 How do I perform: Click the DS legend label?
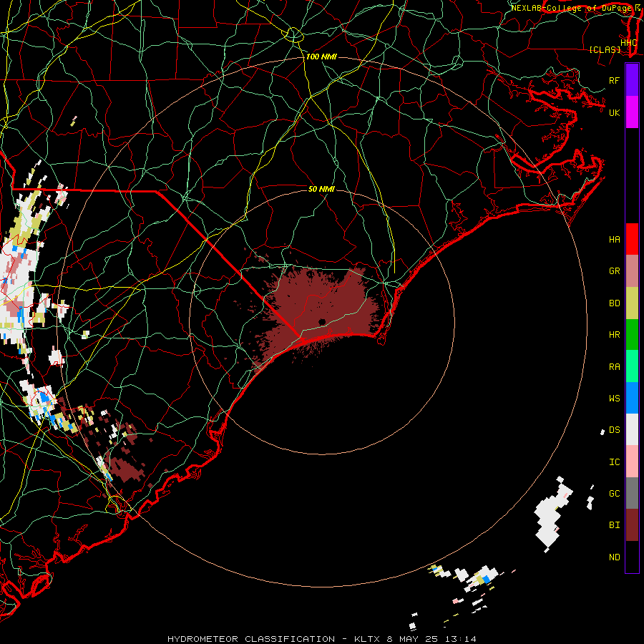click(615, 430)
